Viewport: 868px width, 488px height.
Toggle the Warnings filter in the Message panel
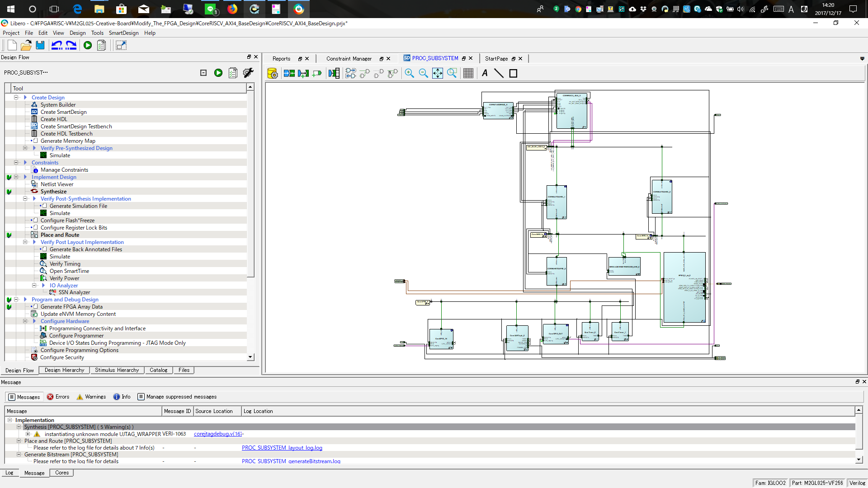click(91, 397)
